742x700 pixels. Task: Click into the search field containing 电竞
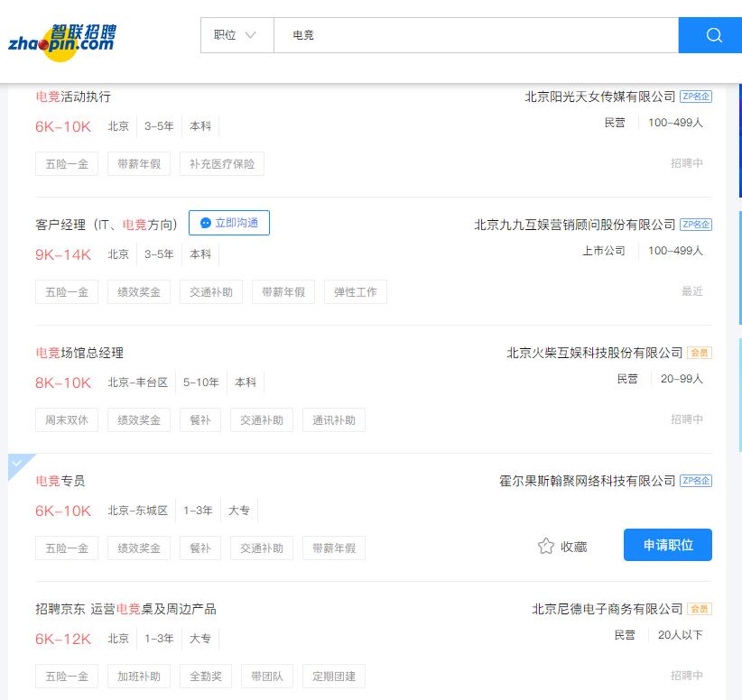[x=476, y=35]
